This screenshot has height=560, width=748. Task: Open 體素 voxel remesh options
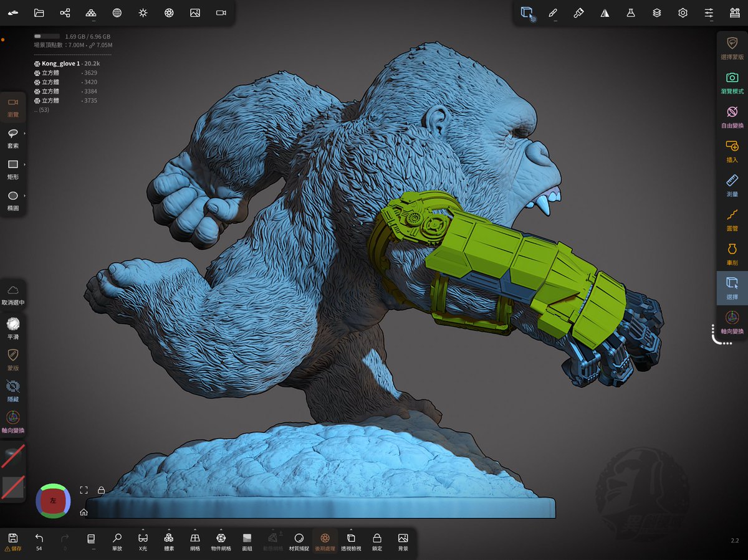(169, 542)
